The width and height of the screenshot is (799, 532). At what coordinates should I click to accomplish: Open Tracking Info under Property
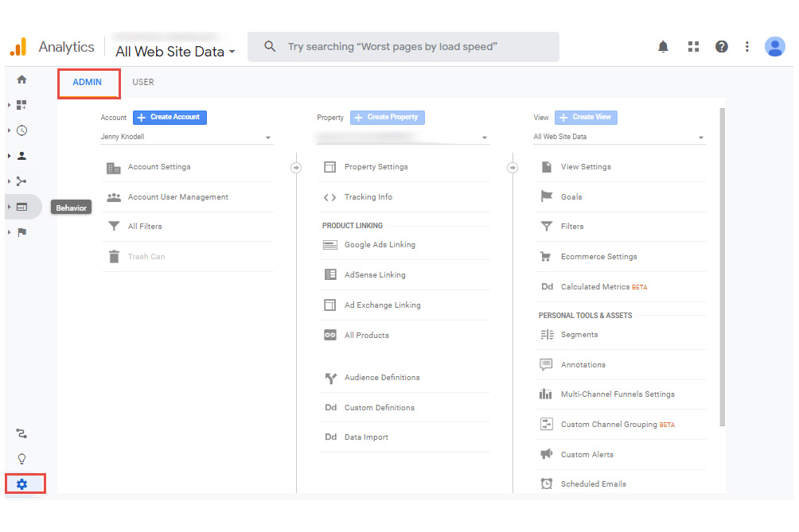(368, 197)
